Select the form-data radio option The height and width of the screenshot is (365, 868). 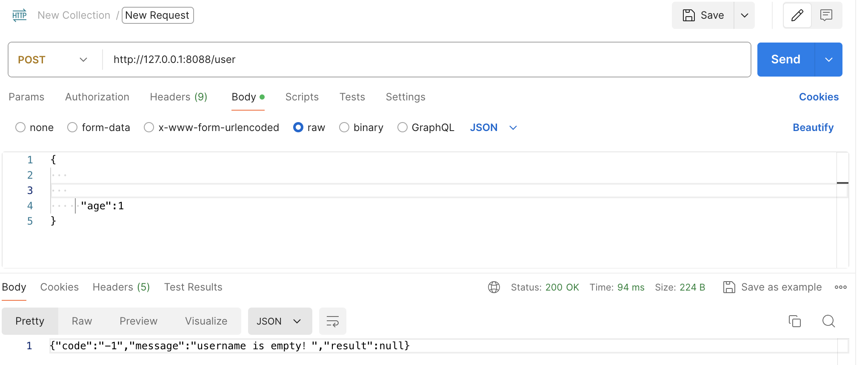click(72, 128)
